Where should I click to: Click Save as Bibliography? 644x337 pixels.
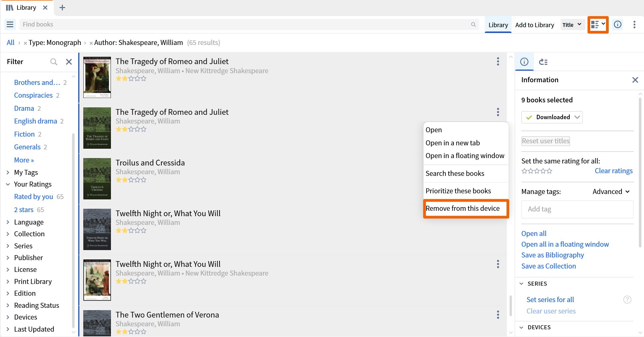[553, 255]
